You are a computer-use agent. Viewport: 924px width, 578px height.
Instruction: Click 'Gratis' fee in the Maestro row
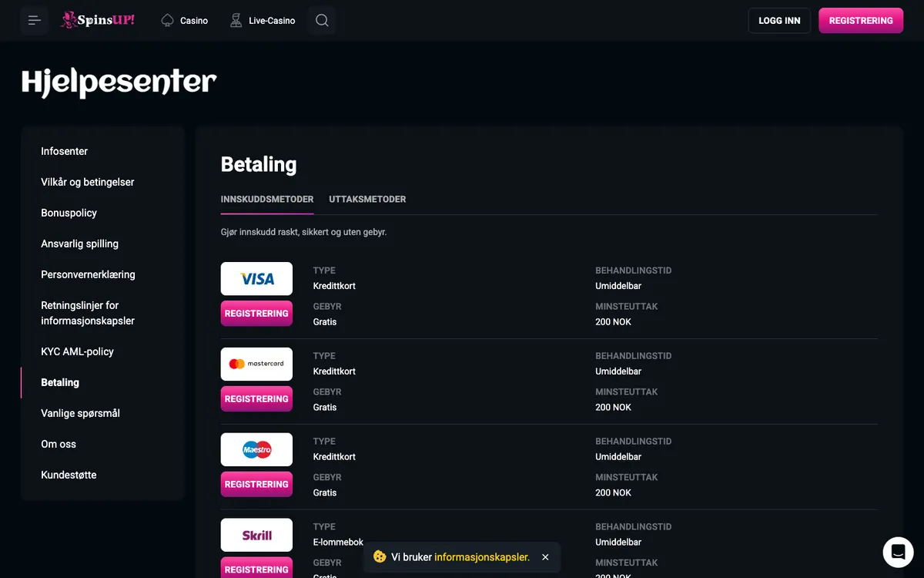click(x=325, y=492)
